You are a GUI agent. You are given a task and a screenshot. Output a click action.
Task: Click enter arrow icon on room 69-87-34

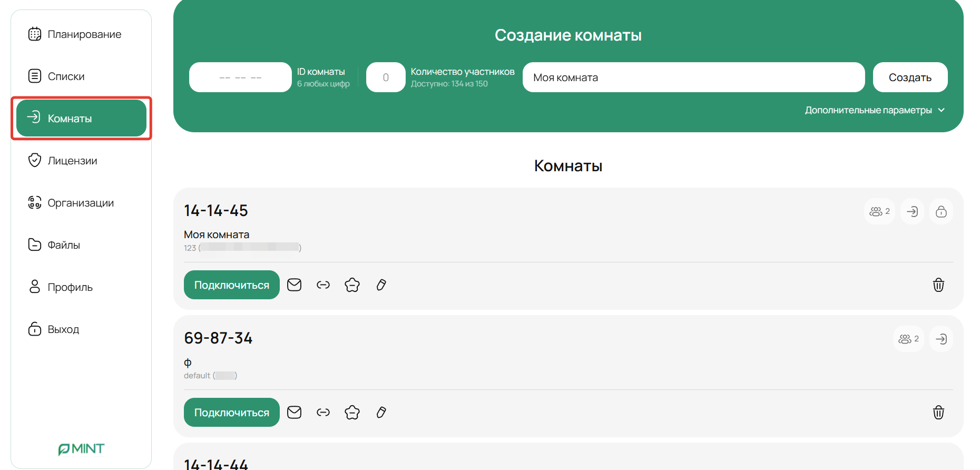pos(941,339)
